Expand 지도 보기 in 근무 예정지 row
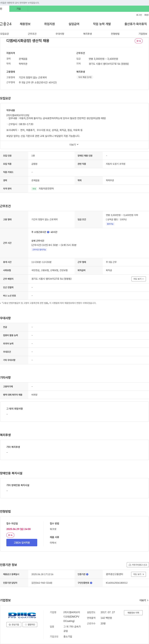The image size is (149, 644). (x=138, y=279)
